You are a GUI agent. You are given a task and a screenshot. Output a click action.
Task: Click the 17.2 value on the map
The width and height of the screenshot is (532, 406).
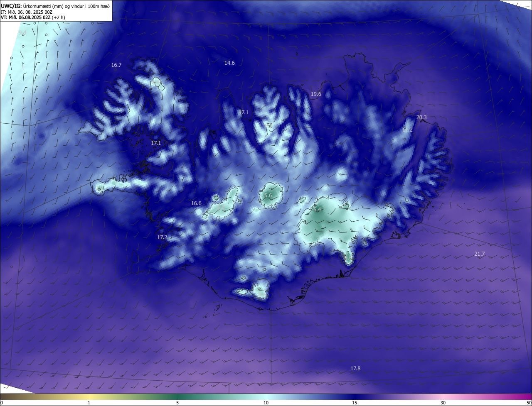click(162, 237)
